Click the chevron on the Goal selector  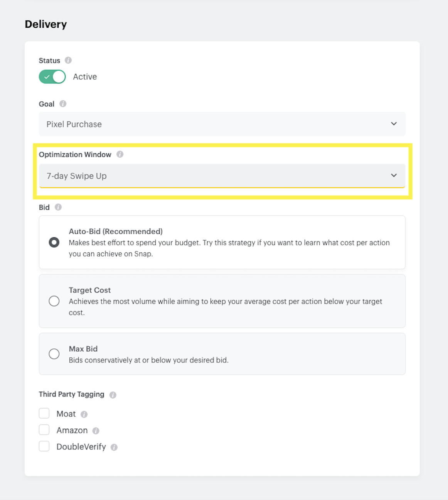(x=394, y=124)
